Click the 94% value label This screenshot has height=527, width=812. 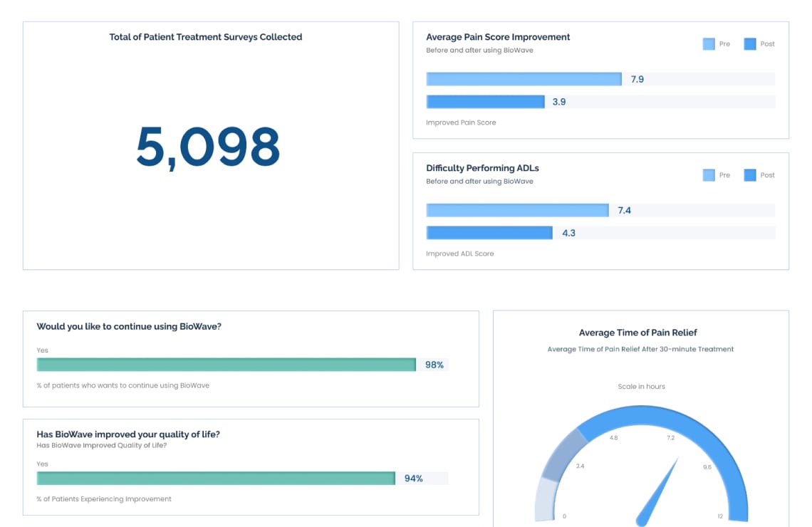[x=413, y=479]
